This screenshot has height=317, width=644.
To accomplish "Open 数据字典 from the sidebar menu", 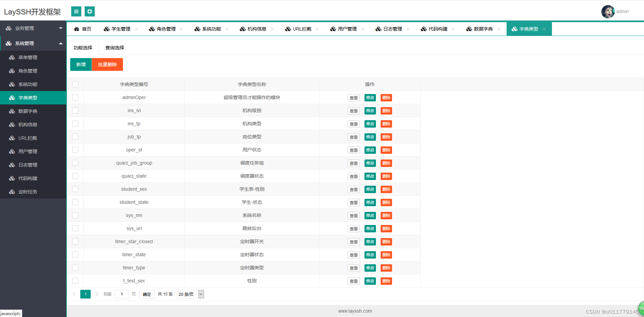I will coord(27,111).
